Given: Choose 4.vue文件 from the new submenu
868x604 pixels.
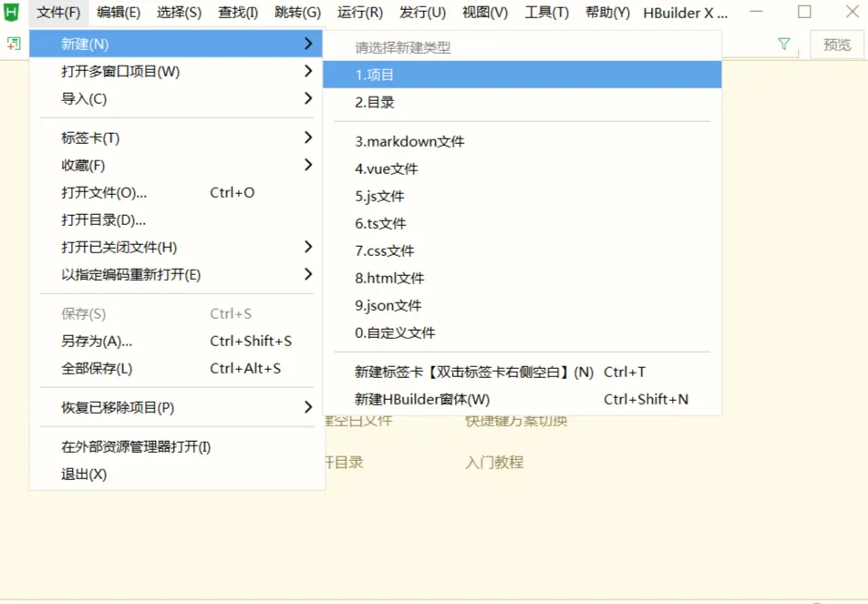Looking at the screenshot, I should (387, 169).
